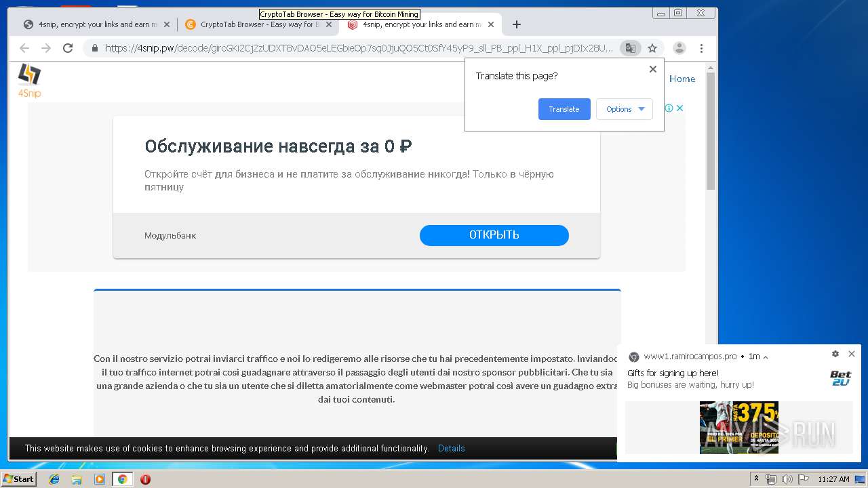Open notification settings gear

pyautogui.click(x=835, y=354)
